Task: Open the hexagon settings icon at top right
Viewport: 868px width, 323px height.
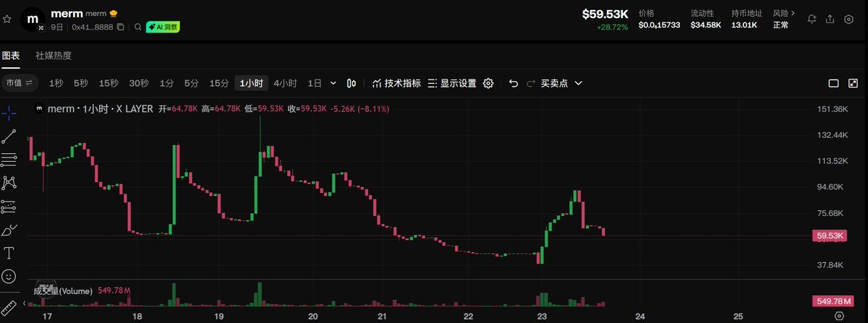Action: click(848, 20)
